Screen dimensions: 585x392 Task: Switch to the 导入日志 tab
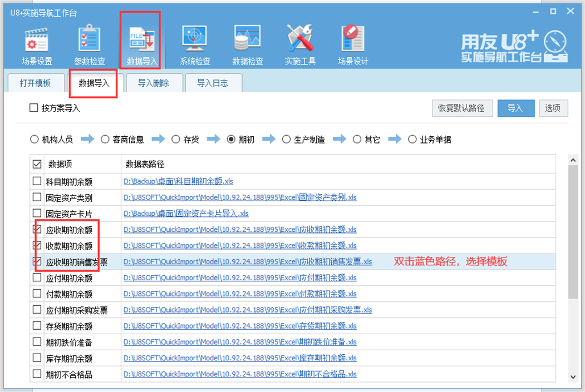point(213,83)
